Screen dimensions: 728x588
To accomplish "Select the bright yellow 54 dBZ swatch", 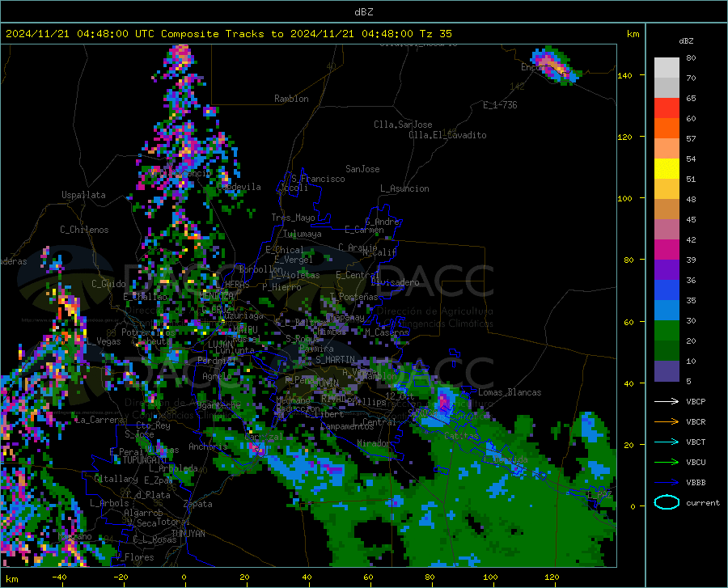I will (667, 168).
